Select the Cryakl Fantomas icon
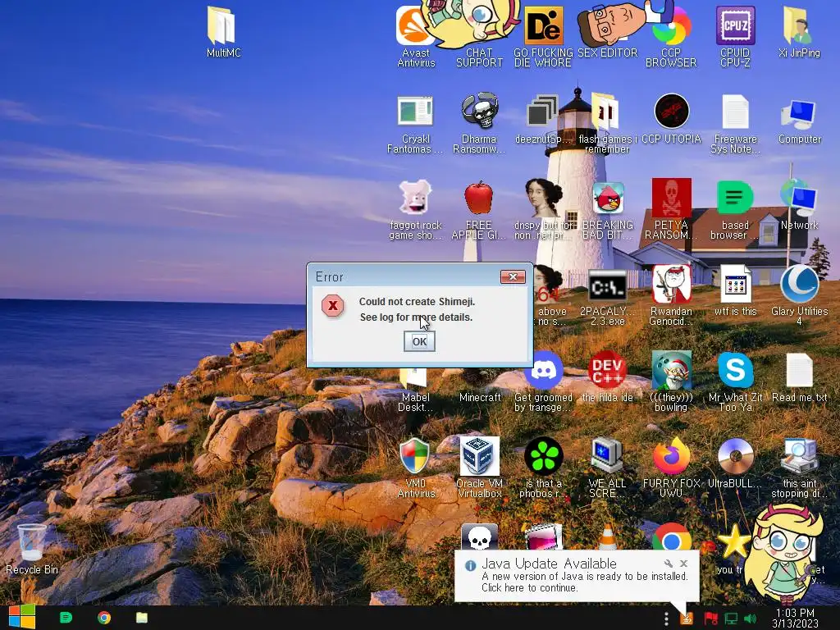Image resolution: width=840 pixels, height=630 pixels. click(415, 125)
